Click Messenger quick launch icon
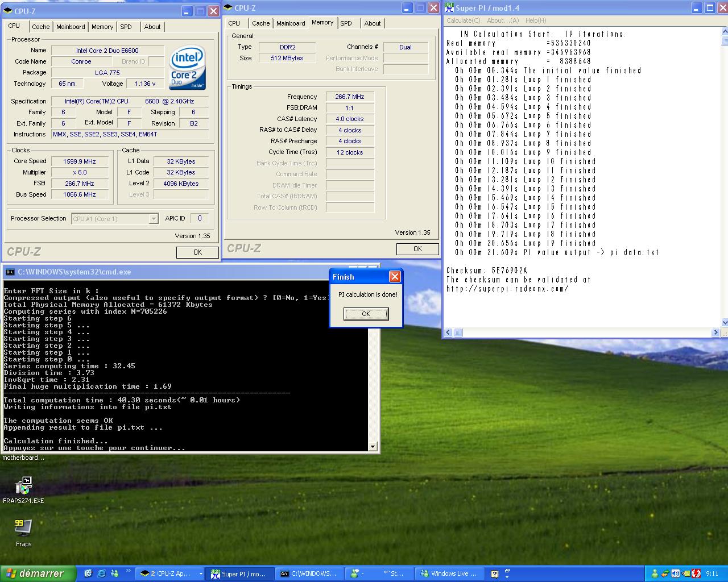 pyautogui.click(x=114, y=573)
